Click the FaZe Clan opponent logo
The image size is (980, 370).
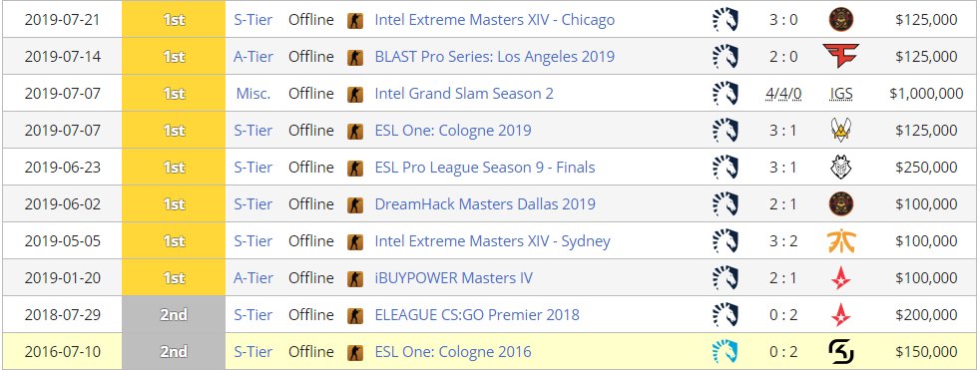(x=840, y=56)
